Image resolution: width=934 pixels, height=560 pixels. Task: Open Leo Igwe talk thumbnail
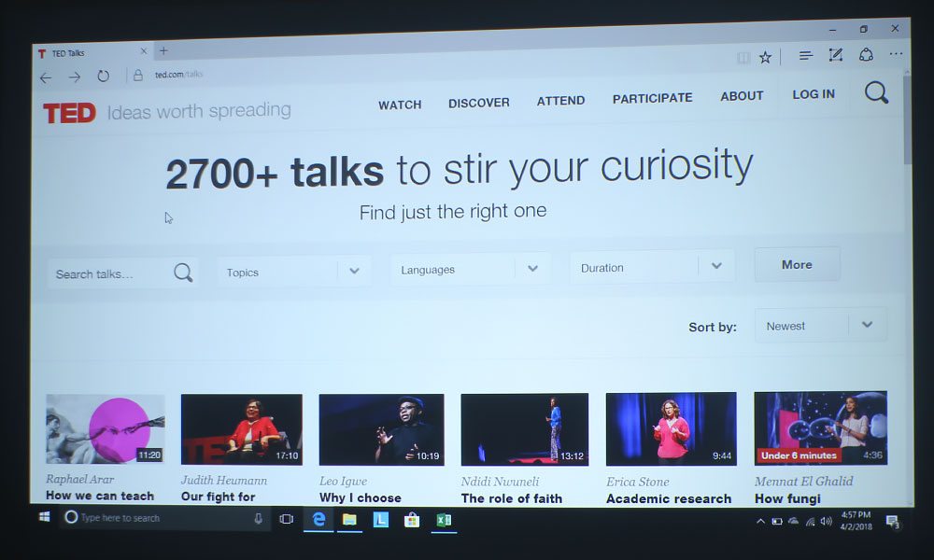coord(381,429)
